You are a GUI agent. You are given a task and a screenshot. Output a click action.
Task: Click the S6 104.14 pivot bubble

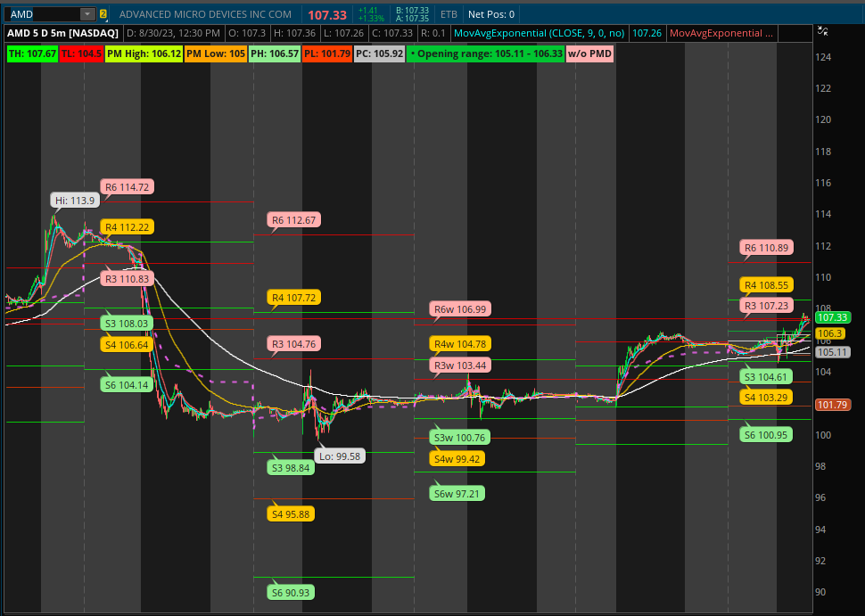127,385
